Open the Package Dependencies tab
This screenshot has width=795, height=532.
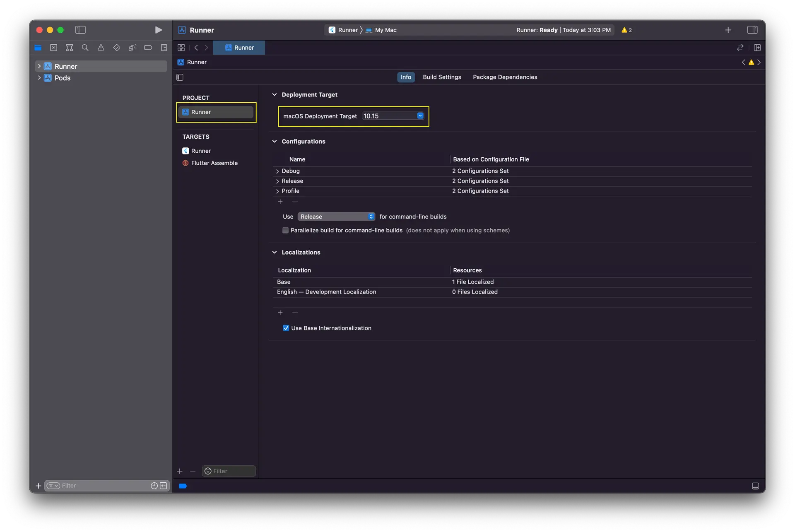[505, 77]
